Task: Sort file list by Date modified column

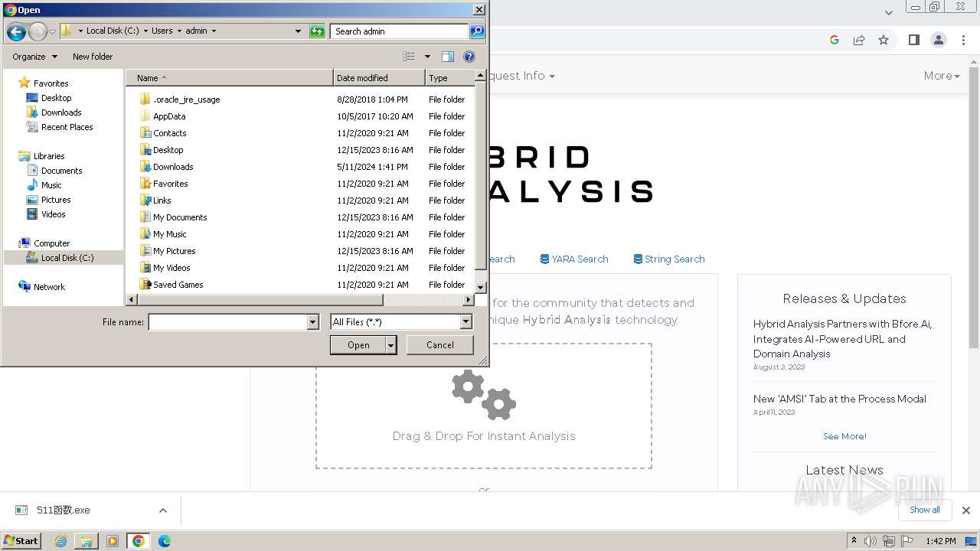Action: (379, 78)
